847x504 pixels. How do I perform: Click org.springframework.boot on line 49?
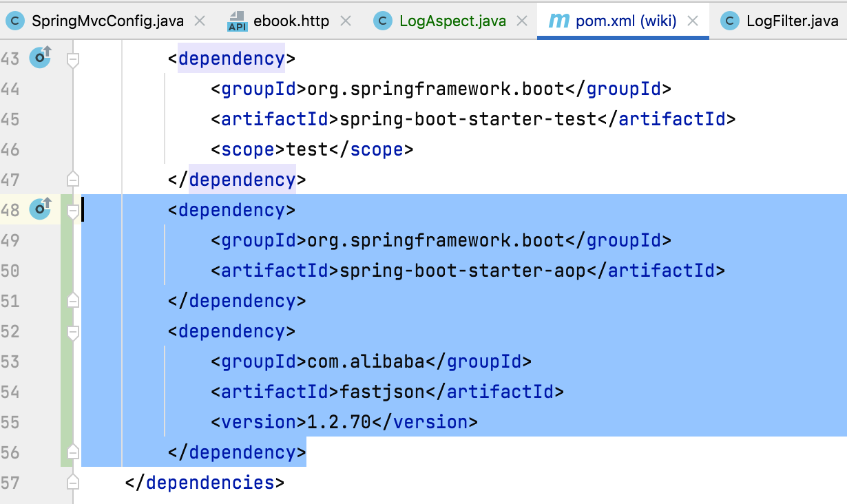[436, 240]
